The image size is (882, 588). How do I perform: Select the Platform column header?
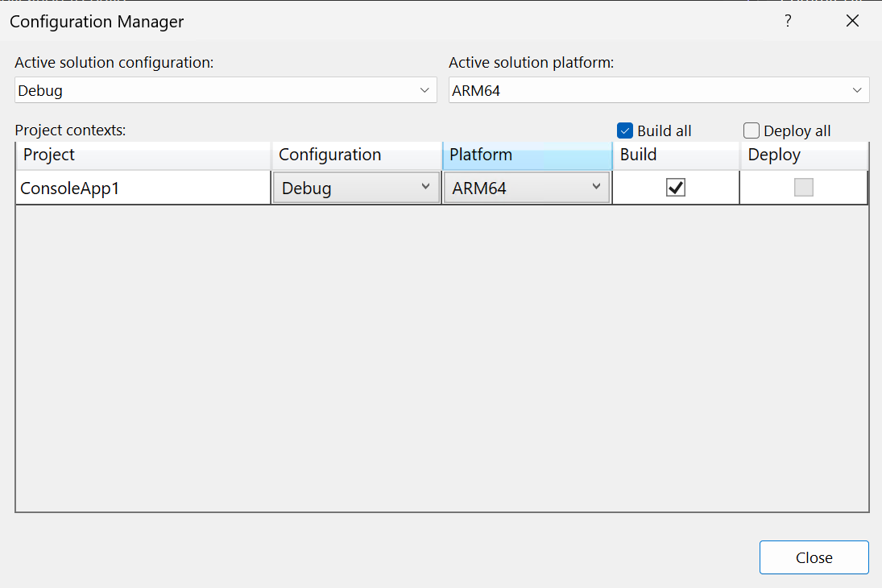coord(527,155)
